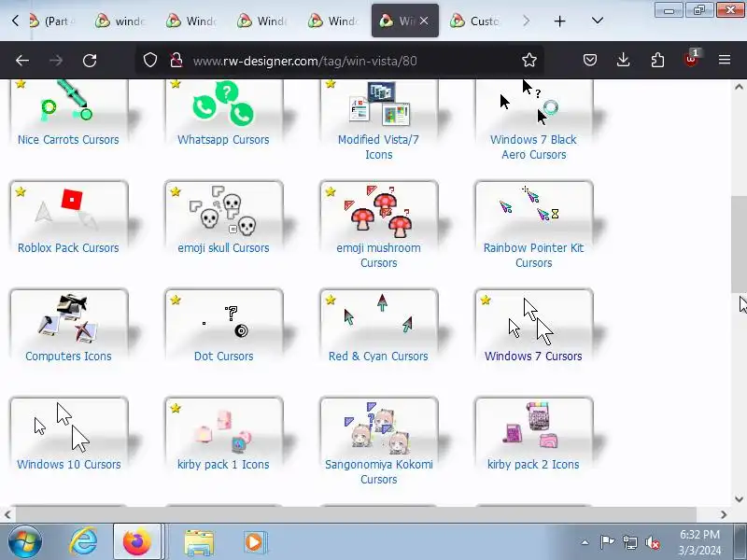The height and width of the screenshot is (560, 747).
Task: Open the tracking protection shield icon
Action: [150, 61]
